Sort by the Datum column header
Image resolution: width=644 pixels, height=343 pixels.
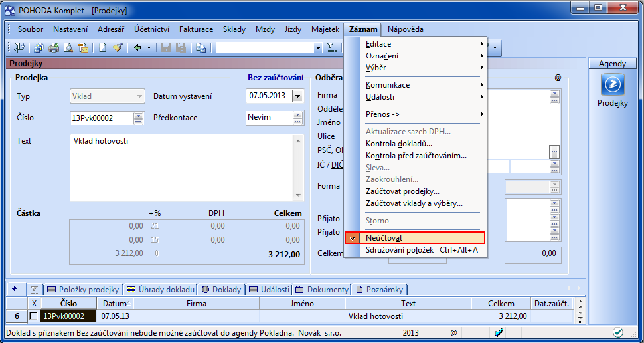click(115, 304)
